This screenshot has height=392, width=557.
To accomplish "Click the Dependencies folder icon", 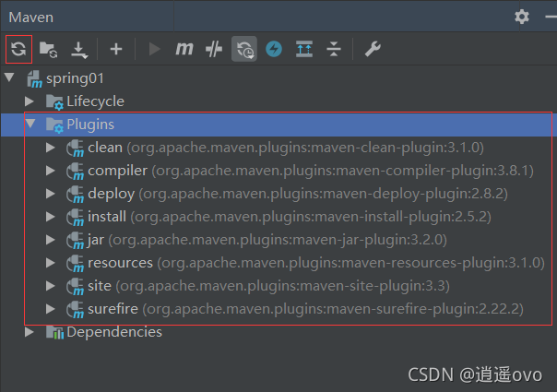I will pyautogui.click(x=54, y=332).
